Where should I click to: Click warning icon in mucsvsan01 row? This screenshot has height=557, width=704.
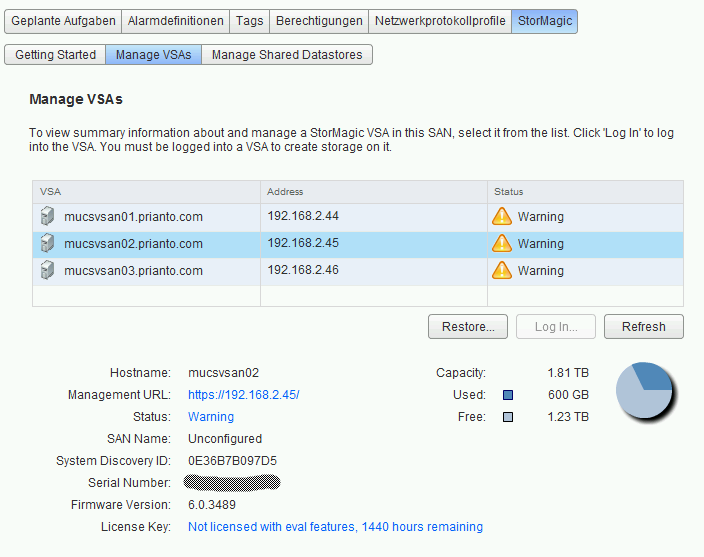coord(502,216)
